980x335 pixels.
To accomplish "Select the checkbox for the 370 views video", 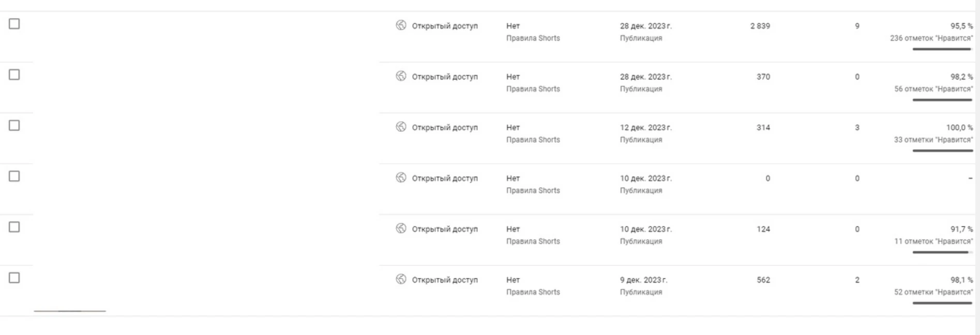I will tap(14, 74).
